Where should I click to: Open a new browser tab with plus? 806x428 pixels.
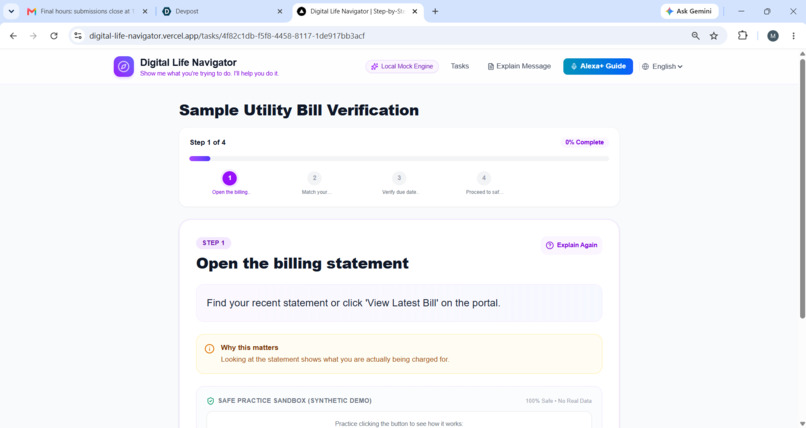click(x=435, y=11)
